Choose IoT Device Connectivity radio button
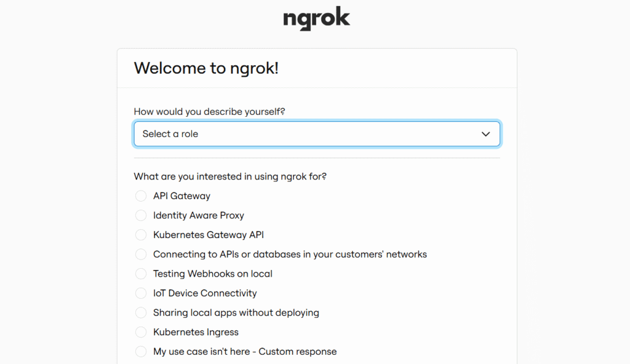The image size is (630, 364). [141, 293]
